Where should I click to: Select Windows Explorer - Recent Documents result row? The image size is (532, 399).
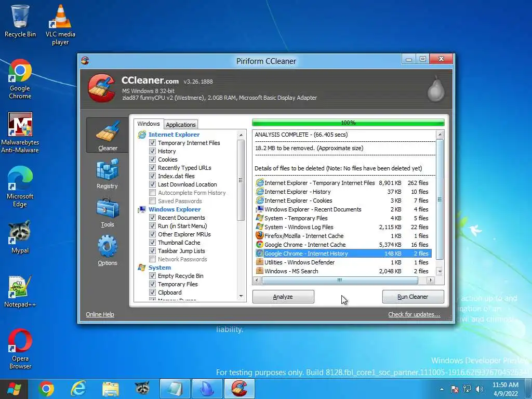(x=343, y=209)
